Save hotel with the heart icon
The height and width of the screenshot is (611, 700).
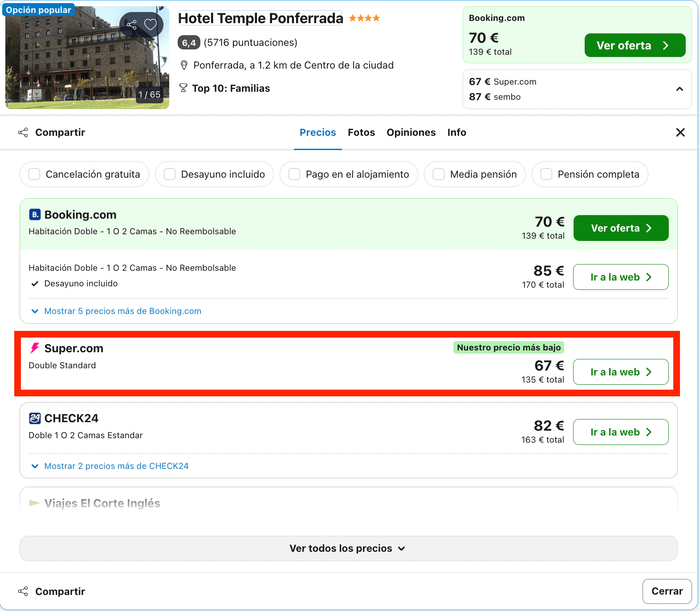click(x=151, y=24)
